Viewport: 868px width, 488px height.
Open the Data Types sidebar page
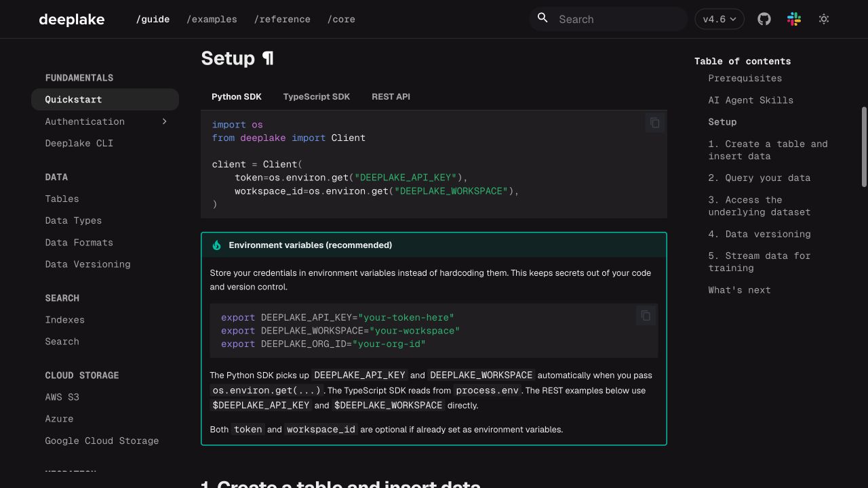click(x=73, y=220)
